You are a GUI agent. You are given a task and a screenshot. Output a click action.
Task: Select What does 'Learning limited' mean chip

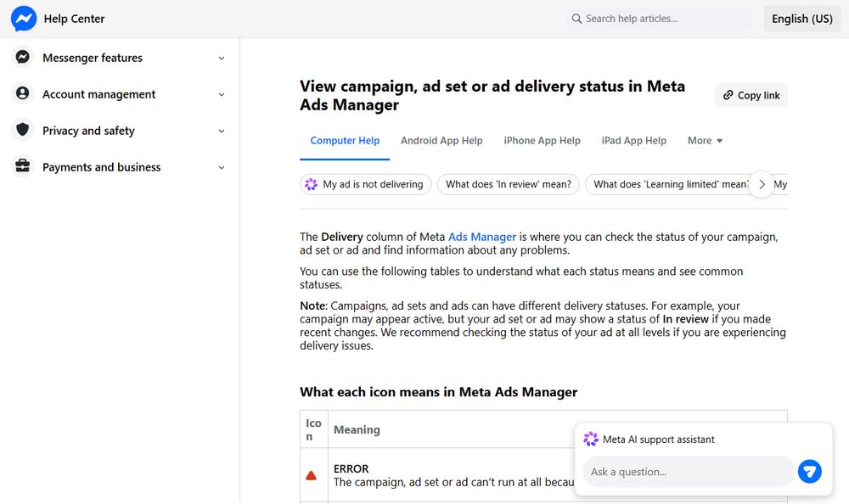[671, 184]
